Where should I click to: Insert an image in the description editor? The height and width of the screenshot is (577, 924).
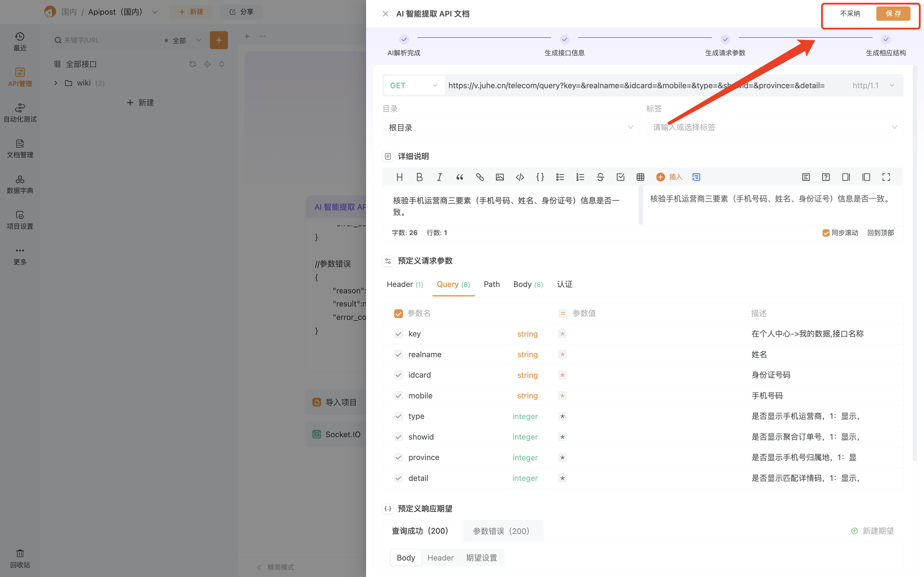coord(499,177)
